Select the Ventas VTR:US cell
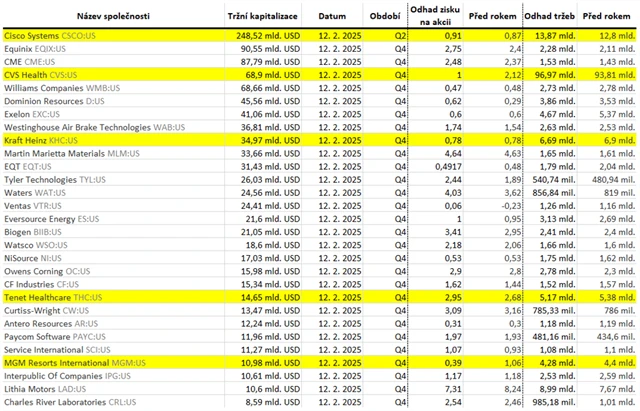Screen dimensions: 640x411 [x=33, y=206]
